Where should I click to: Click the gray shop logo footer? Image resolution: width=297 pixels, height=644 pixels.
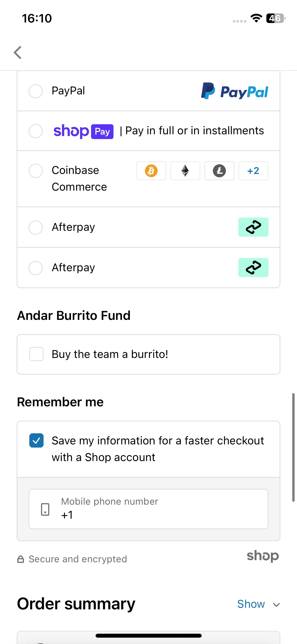click(x=263, y=556)
